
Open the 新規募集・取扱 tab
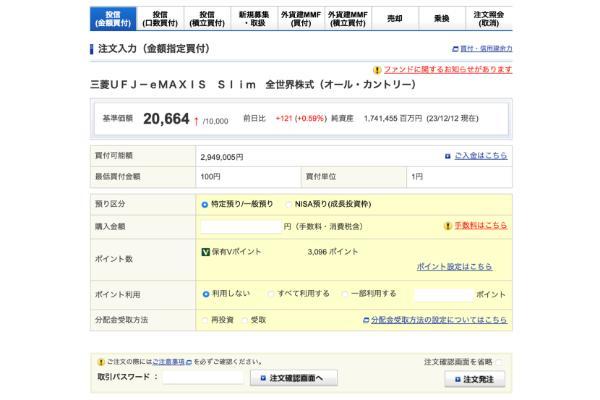pyautogui.click(x=254, y=19)
